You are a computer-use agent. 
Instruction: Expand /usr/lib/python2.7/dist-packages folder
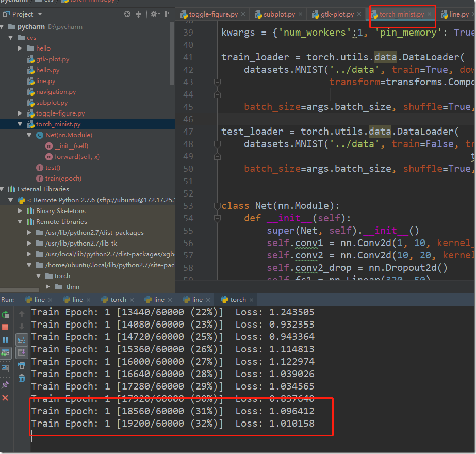[29, 233]
